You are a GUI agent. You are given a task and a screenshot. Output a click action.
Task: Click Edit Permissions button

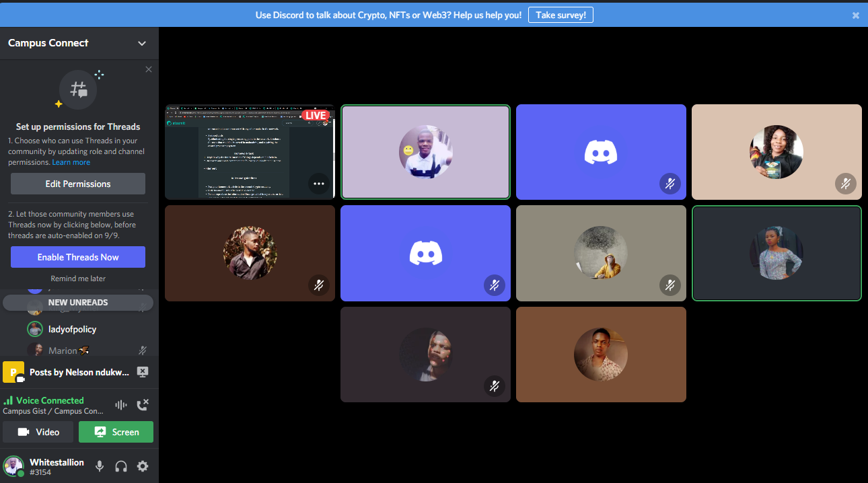point(78,184)
